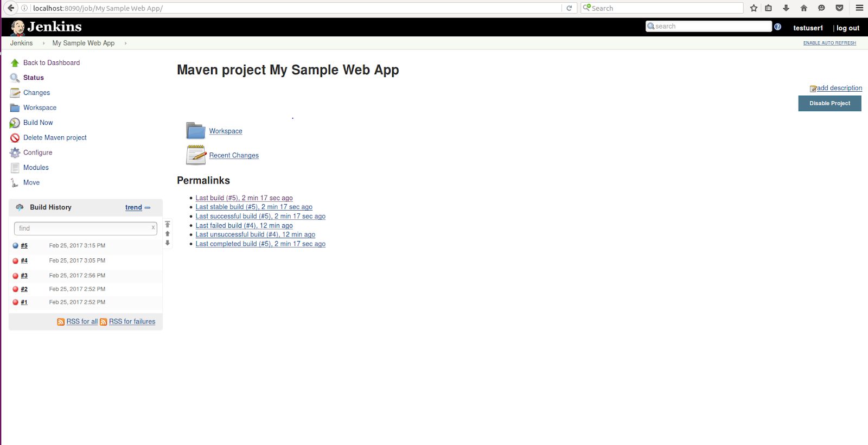Open build #5 link in history

(x=24, y=246)
